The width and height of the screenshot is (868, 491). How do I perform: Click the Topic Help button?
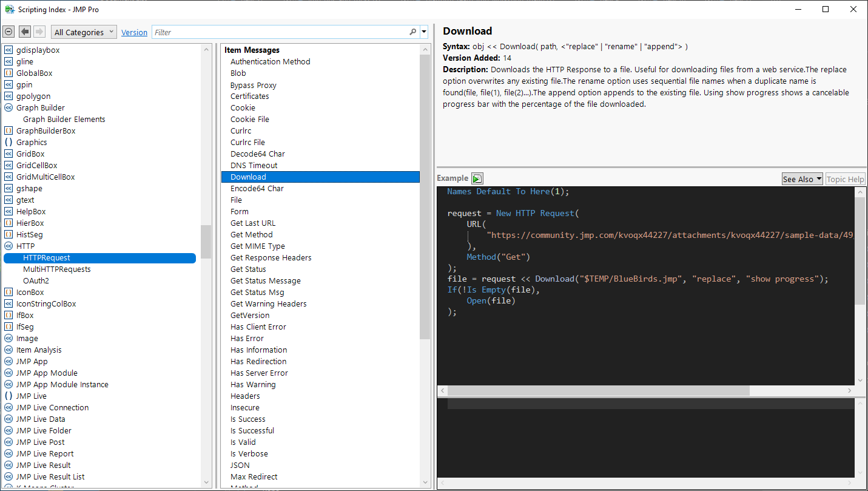point(844,179)
